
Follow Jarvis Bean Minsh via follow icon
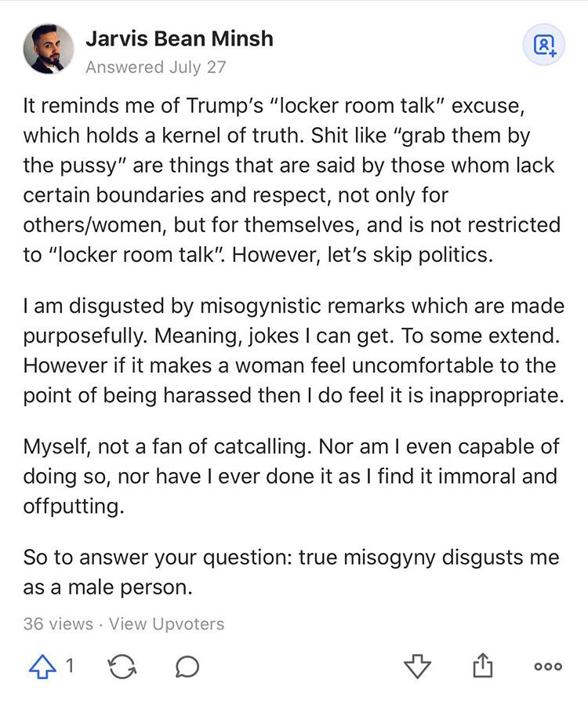[544, 45]
